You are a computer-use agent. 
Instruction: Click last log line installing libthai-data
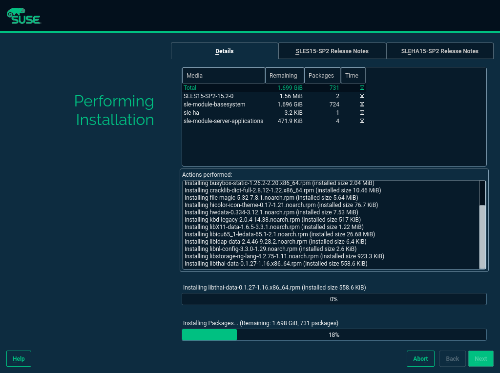[276, 264]
